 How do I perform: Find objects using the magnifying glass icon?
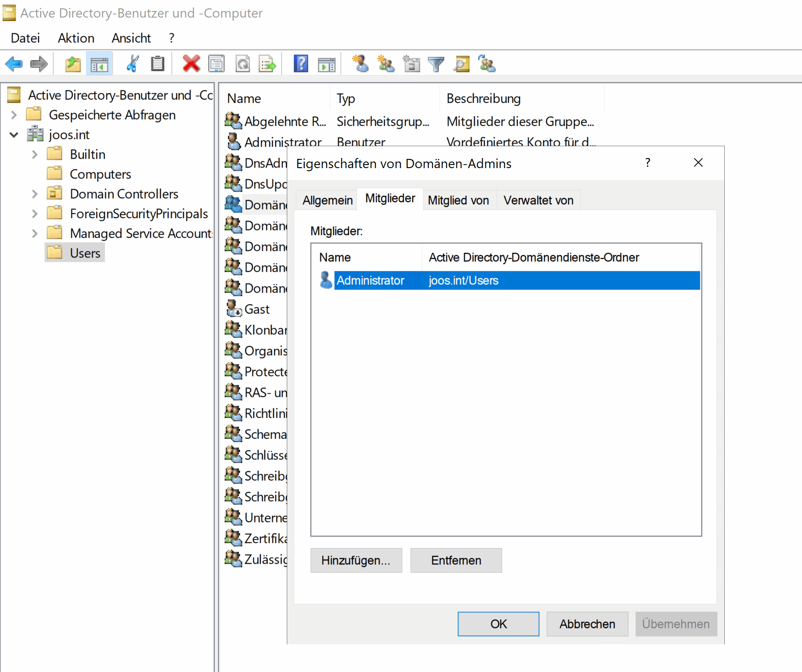[x=461, y=64]
